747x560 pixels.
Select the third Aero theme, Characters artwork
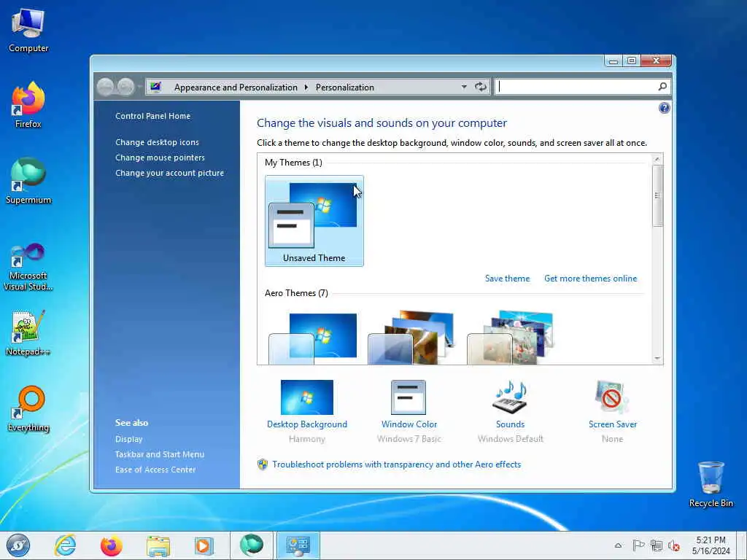click(511, 338)
